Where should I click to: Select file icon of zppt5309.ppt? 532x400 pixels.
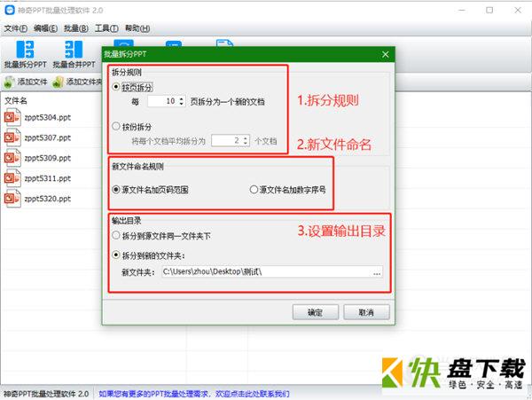click(x=12, y=158)
